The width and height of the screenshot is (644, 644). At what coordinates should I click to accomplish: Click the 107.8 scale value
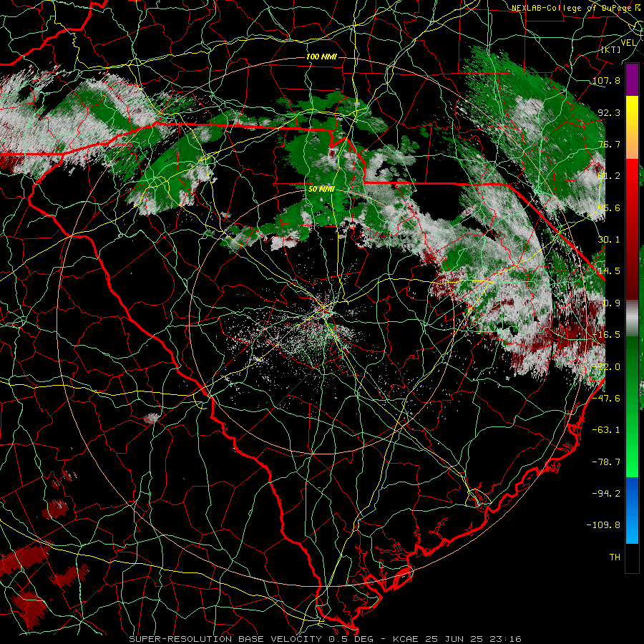tap(606, 80)
